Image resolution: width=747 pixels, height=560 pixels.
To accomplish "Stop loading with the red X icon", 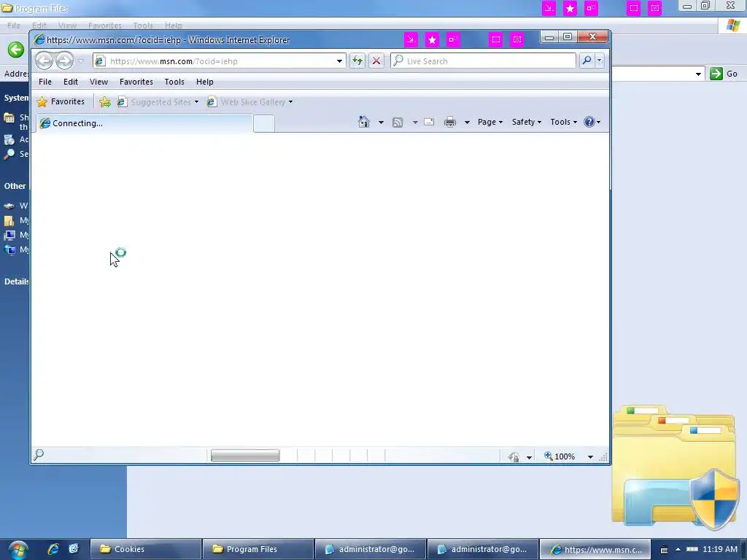I will [376, 61].
